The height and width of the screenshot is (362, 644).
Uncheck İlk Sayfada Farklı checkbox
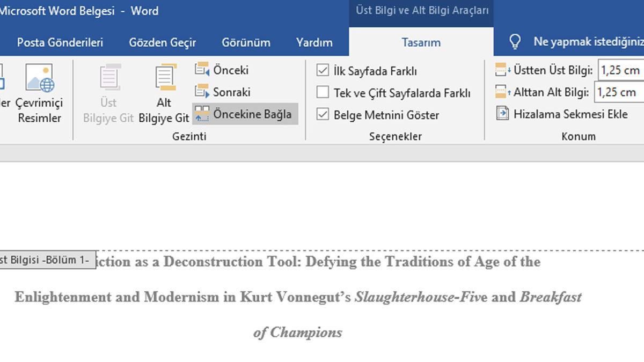coord(323,70)
